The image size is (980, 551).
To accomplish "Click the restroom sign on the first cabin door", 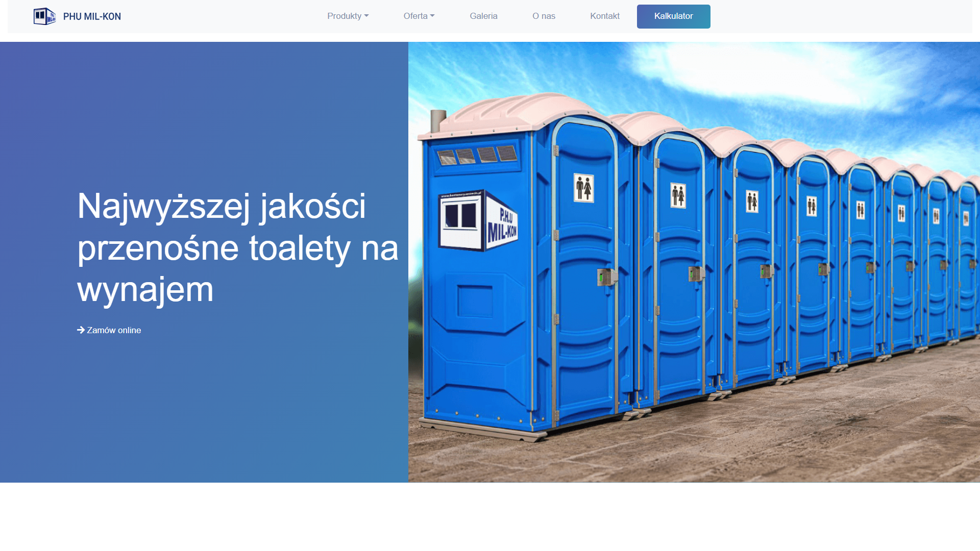I will [583, 188].
